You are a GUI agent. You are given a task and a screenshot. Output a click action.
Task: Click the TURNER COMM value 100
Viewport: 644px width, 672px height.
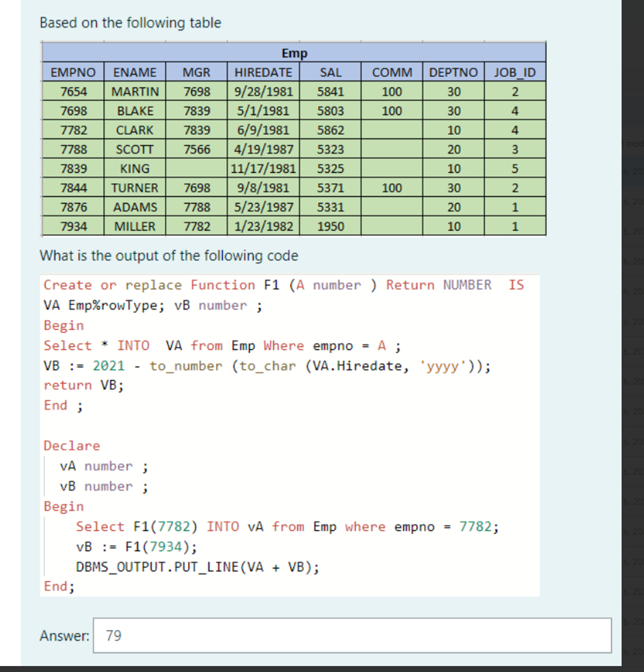(392, 188)
